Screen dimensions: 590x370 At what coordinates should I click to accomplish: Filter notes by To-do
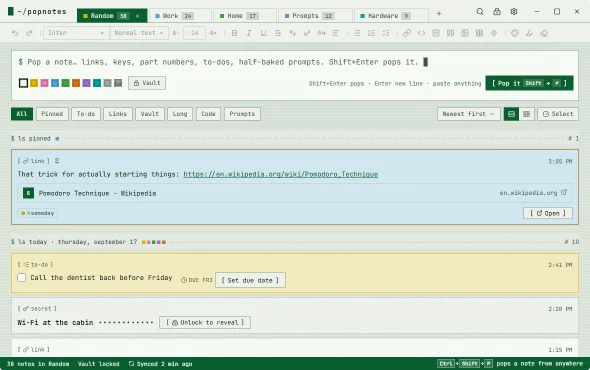(x=86, y=114)
